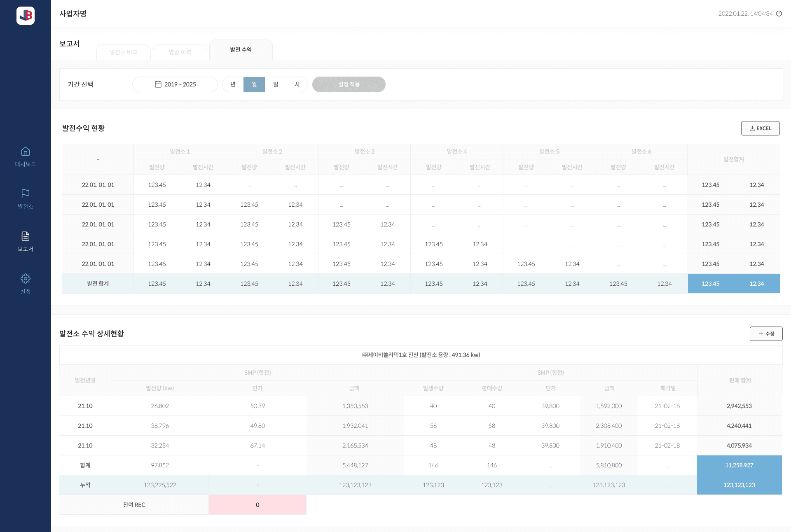791x532 pixels.
Task: Select the highlighted 발전 합계 total row
Action: click(x=98, y=283)
